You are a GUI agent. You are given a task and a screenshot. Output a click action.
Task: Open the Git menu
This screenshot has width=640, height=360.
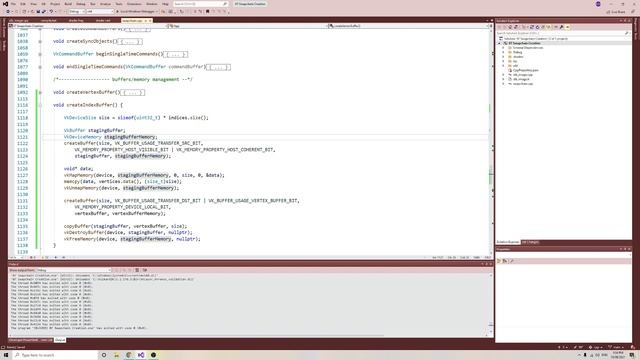point(43,4)
